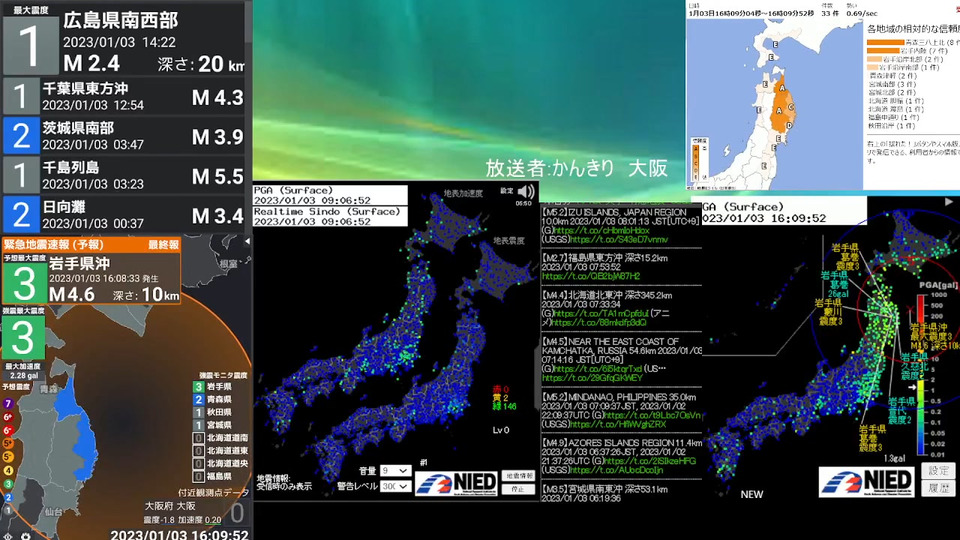Viewport: 960px width, 540px height.
Task: Click the 停止 stop button
Action: pos(518,489)
